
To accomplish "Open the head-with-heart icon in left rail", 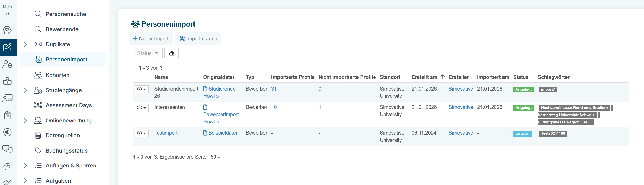I will 7,30.
